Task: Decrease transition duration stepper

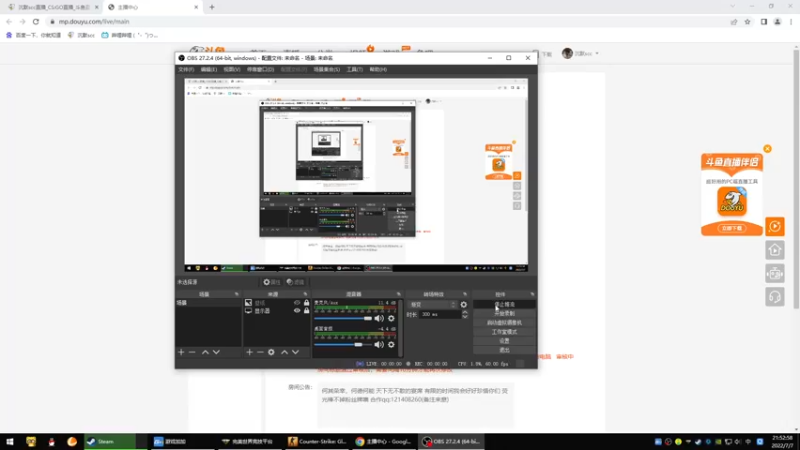Action: (x=464, y=317)
